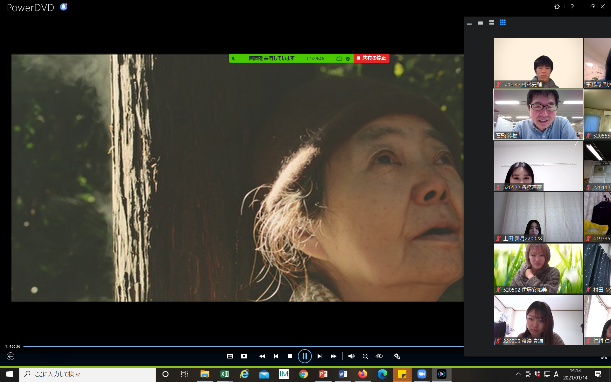The height and width of the screenshot is (382, 611).
Task: Open PowerPoint from the taskbar
Action: tap(323, 375)
